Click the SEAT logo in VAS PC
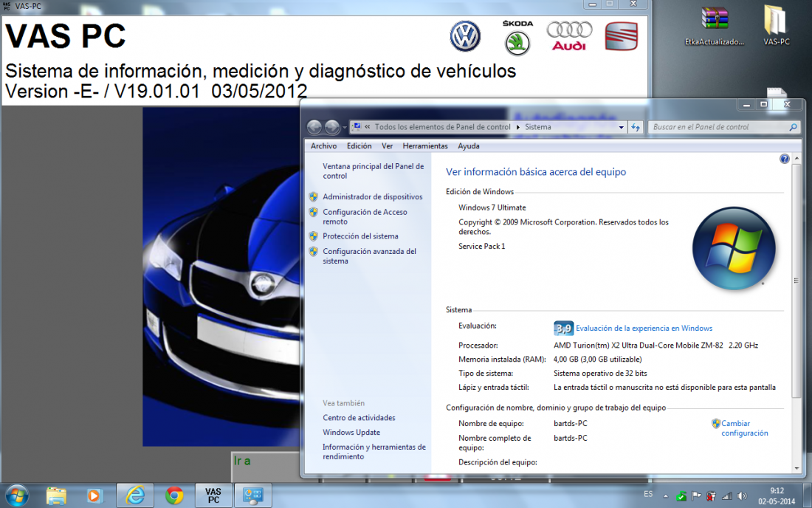This screenshot has width=812, height=508. click(621, 36)
